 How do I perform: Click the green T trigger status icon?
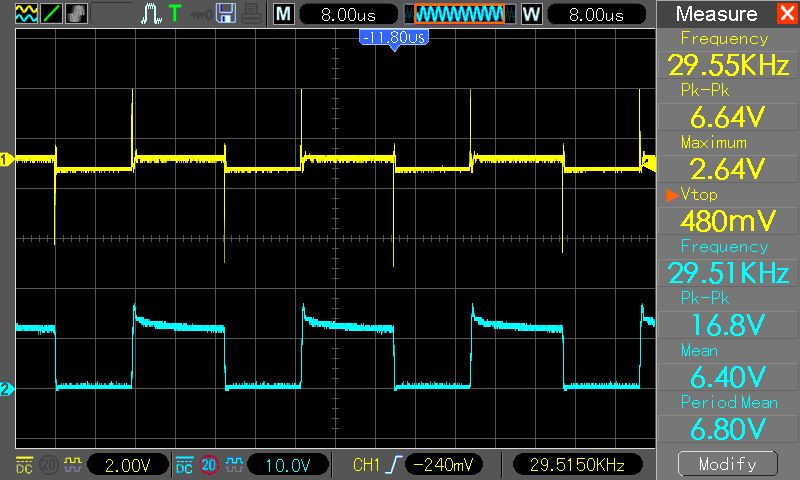[175, 14]
